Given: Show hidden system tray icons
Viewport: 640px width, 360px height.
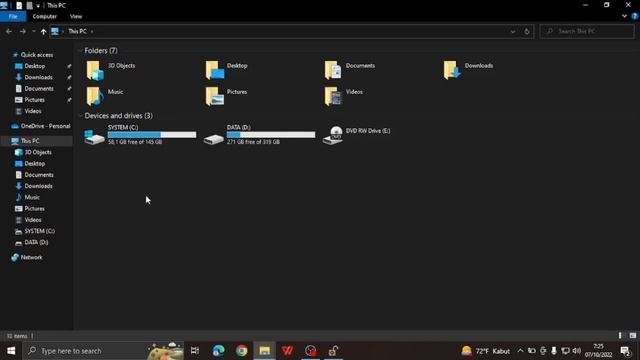Looking at the screenshot, I should 520,351.
